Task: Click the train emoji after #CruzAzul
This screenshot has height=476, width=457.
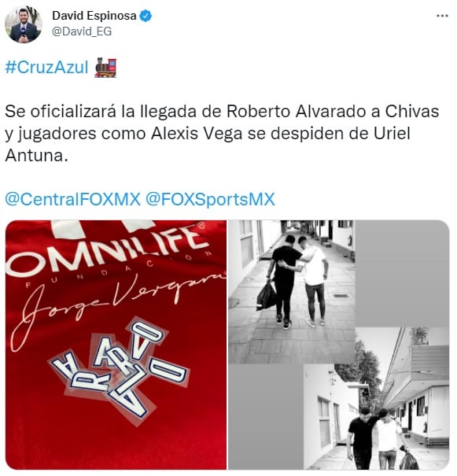Action: (105, 68)
